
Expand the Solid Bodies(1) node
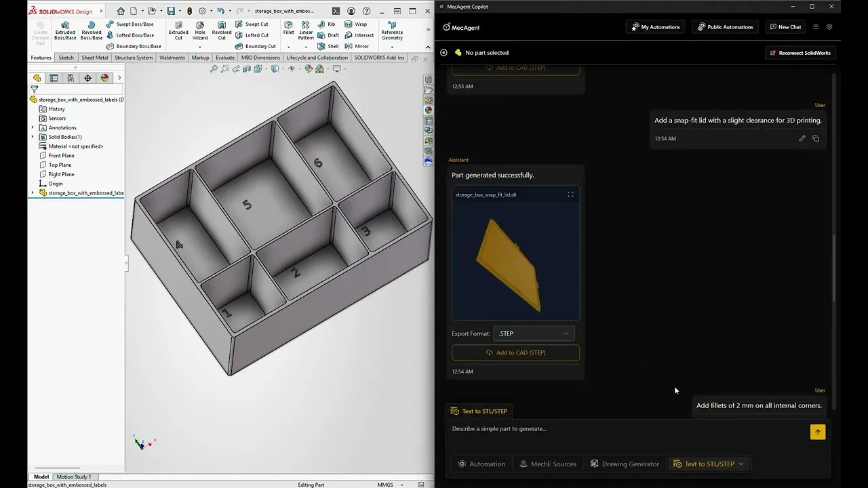tap(33, 137)
